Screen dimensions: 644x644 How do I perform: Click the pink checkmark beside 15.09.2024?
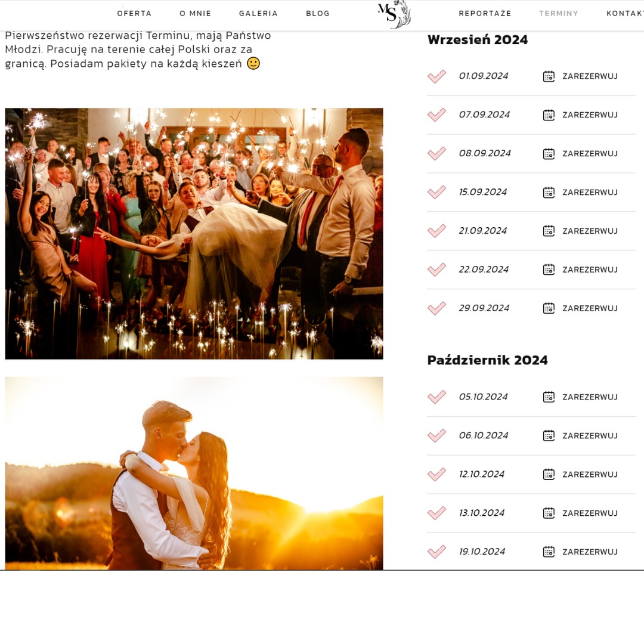click(436, 192)
